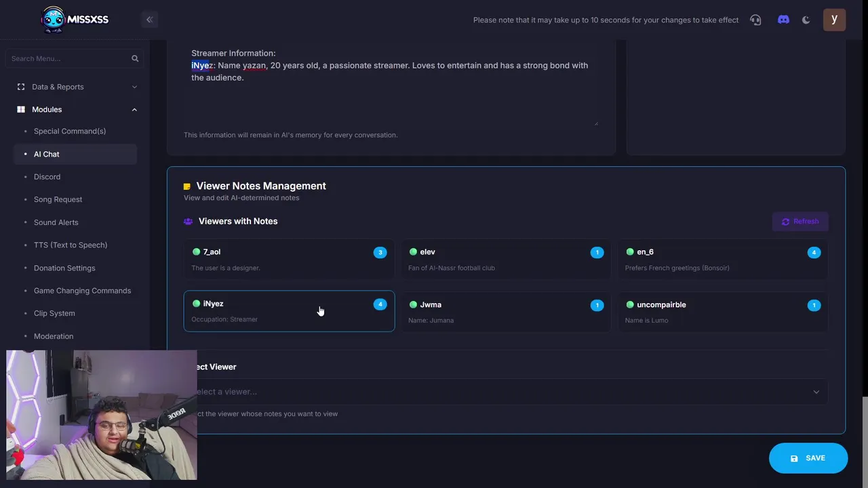Open the support headset icon
This screenshot has height=488, width=868.
tap(755, 20)
